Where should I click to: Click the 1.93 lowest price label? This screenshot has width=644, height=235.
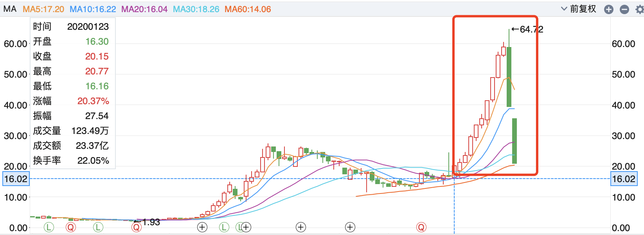point(147,222)
